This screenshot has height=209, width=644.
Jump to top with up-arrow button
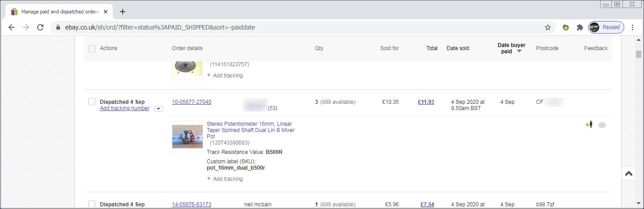628,174
